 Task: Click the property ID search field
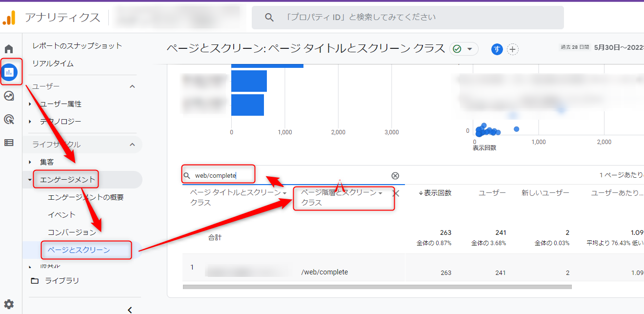point(407,18)
